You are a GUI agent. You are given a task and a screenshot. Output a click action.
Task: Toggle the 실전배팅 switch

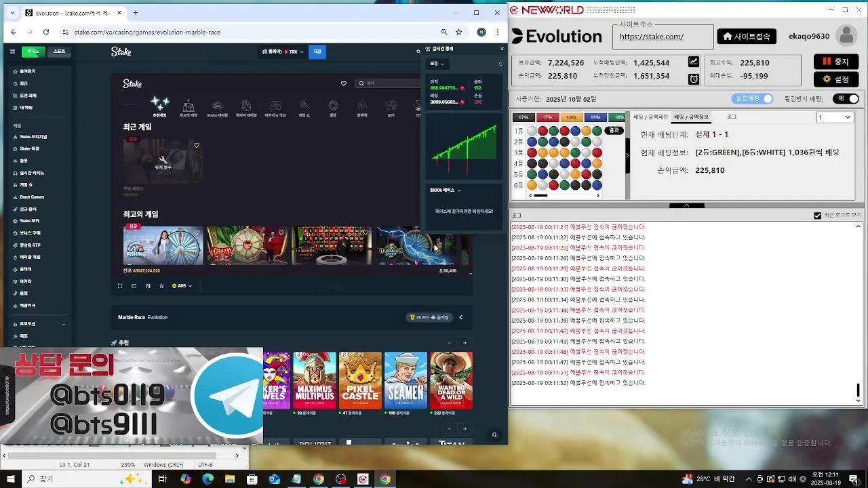pyautogui.click(x=753, y=99)
